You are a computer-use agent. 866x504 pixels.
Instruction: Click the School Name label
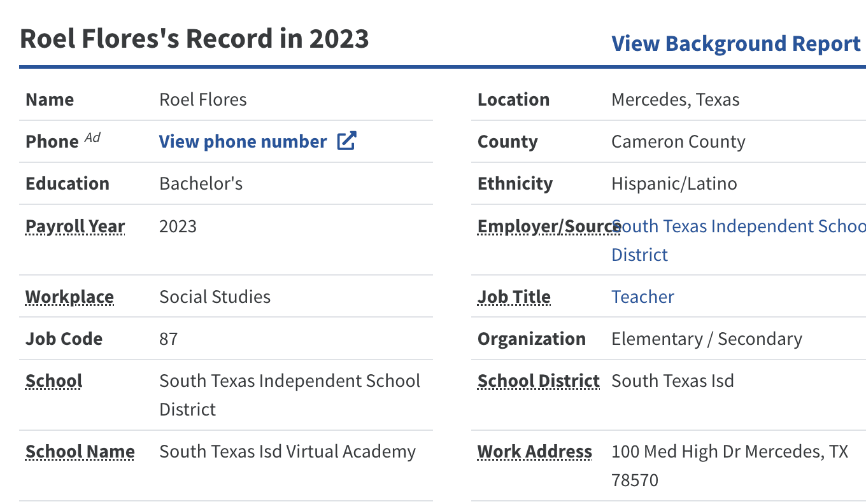click(80, 451)
